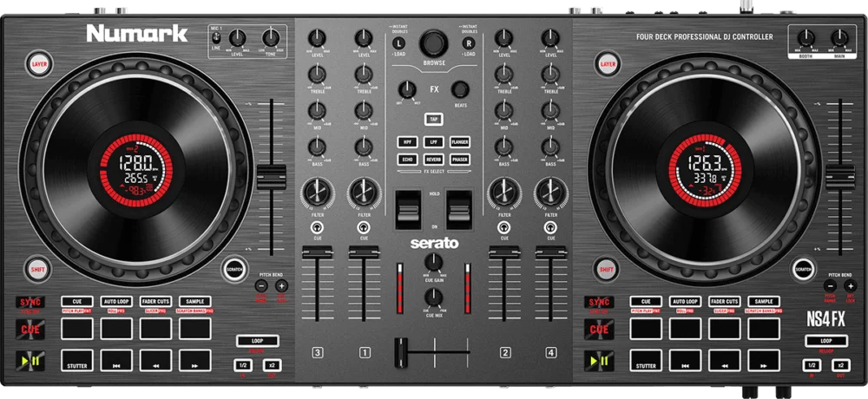Hit the right deck play/pause button
868x399 pixels.
[x=598, y=361]
